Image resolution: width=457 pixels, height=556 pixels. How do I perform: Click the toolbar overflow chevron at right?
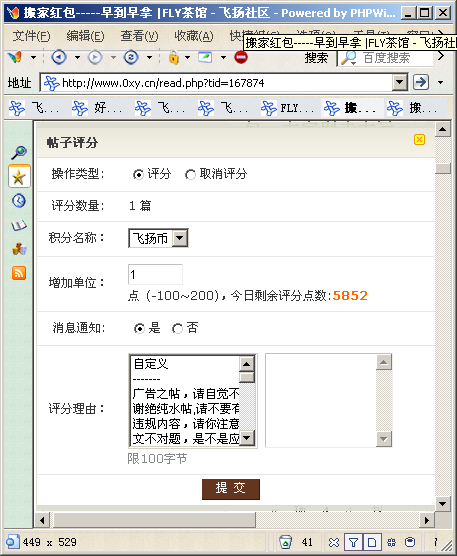[x=441, y=56]
